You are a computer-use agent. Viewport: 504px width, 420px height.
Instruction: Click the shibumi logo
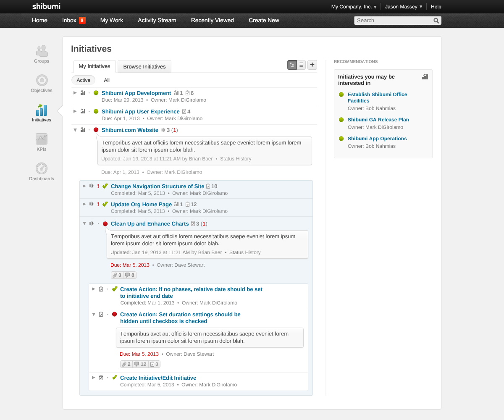click(x=46, y=6)
